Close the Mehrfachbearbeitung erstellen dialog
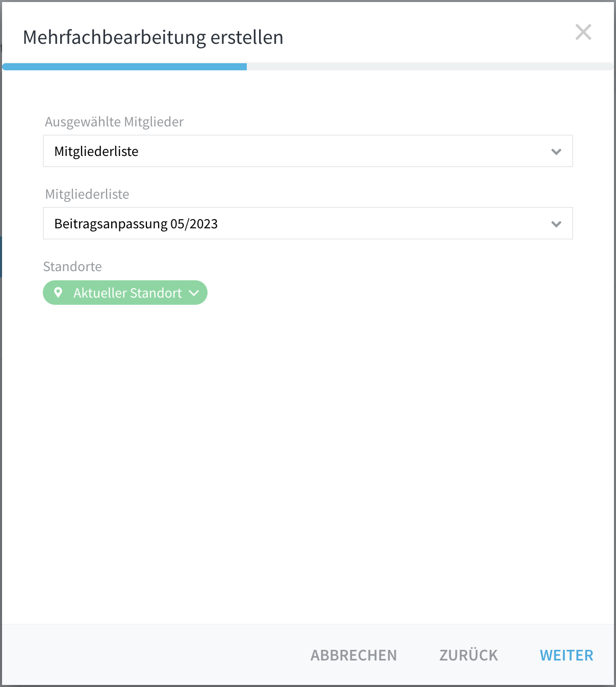 click(583, 32)
